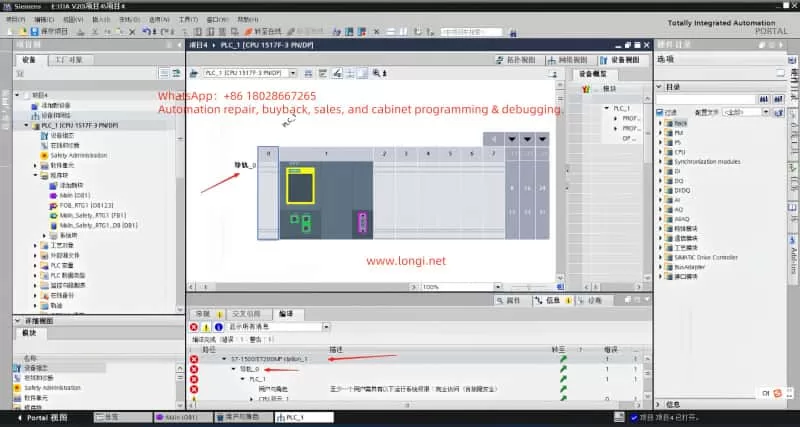Switch to the 交叉引用 (Cross-references) inspector tab
Viewport: 800px width, 427px height.
pyautogui.click(x=246, y=314)
